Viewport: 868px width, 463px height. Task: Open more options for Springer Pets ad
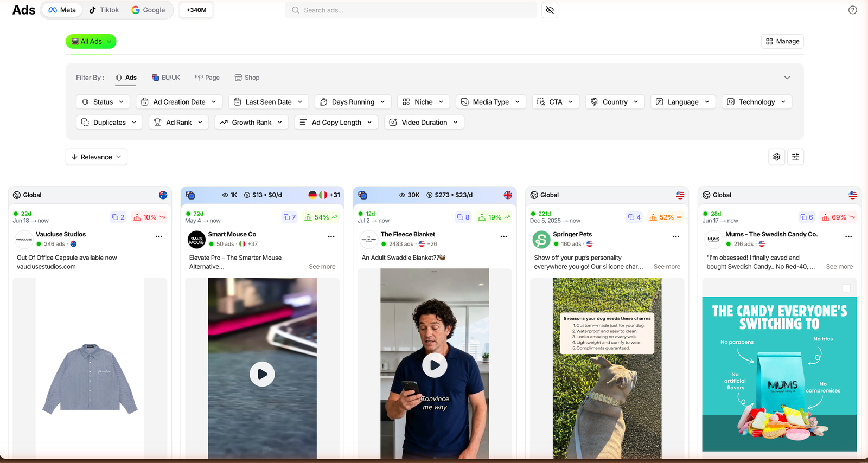point(676,236)
